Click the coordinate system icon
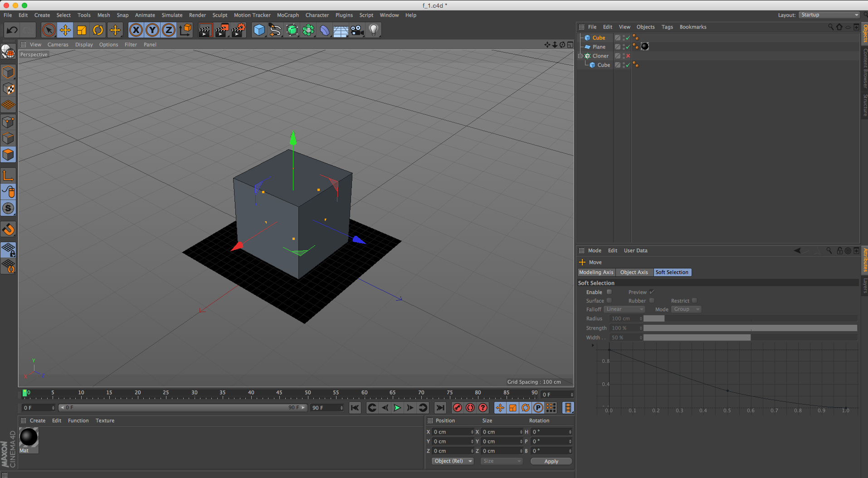The image size is (868, 478). click(x=185, y=30)
